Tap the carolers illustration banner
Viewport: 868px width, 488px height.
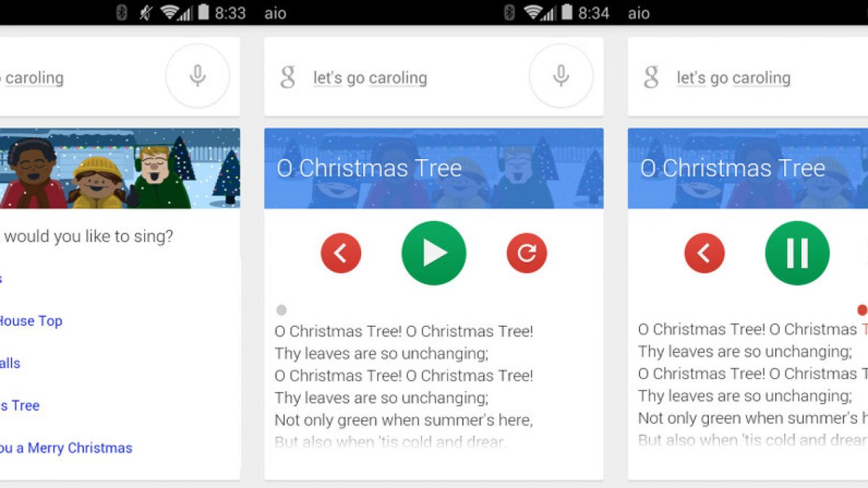[x=120, y=168]
